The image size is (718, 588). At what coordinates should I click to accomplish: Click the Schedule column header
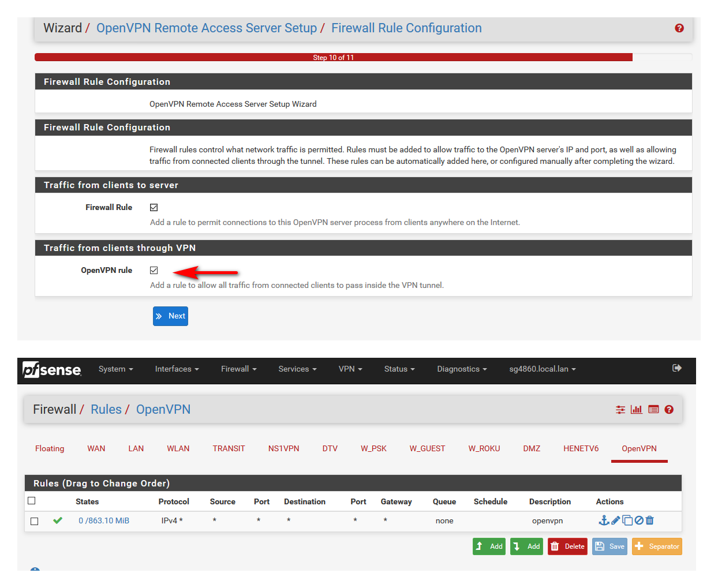pos(491,502)
